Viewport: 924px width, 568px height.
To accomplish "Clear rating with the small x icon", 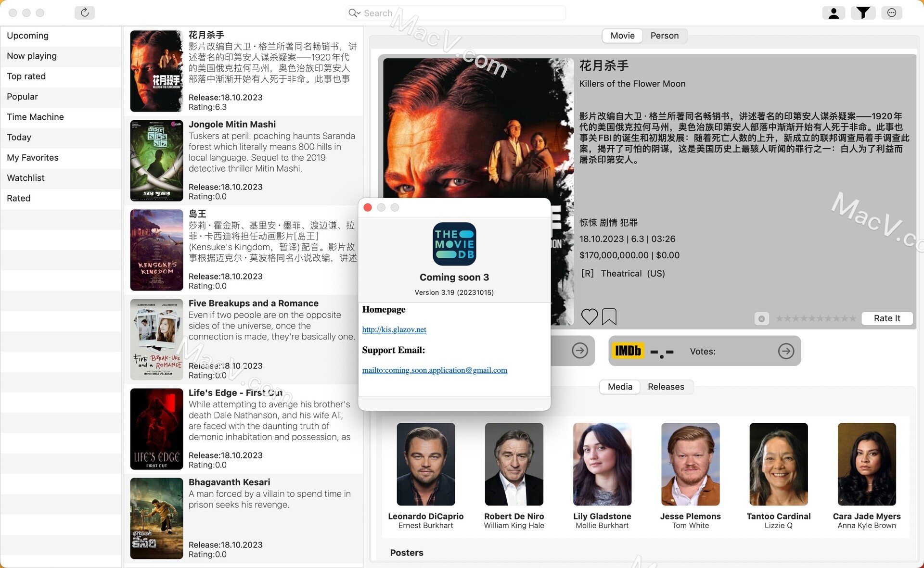I will pyautogui.click(x=761, y=318).
